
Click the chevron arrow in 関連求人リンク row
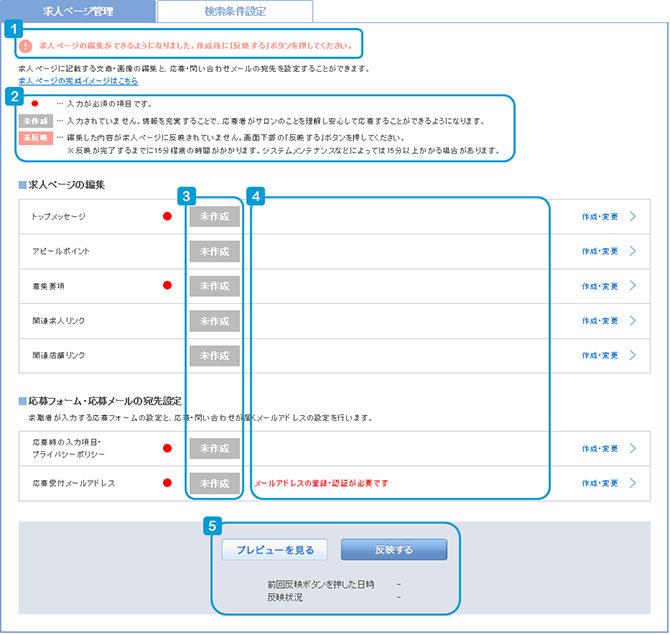(x=632, y=321)
